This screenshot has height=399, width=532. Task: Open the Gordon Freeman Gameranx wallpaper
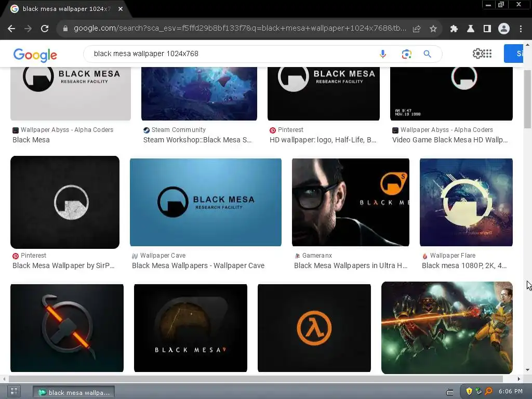click(x=351, y=202)
